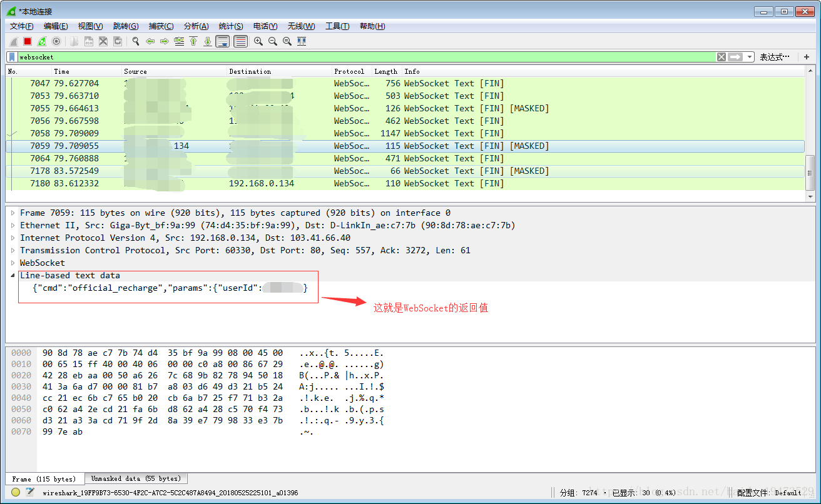Expand Transmission Control Protocol node
The image size is (821, 504).
pyautogui.click(x=13, y=251)
